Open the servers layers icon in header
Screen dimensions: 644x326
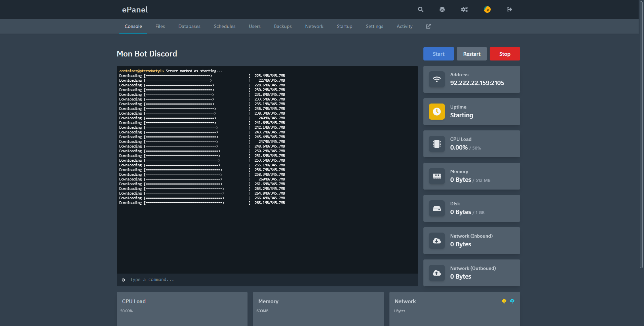click(442, 9)
